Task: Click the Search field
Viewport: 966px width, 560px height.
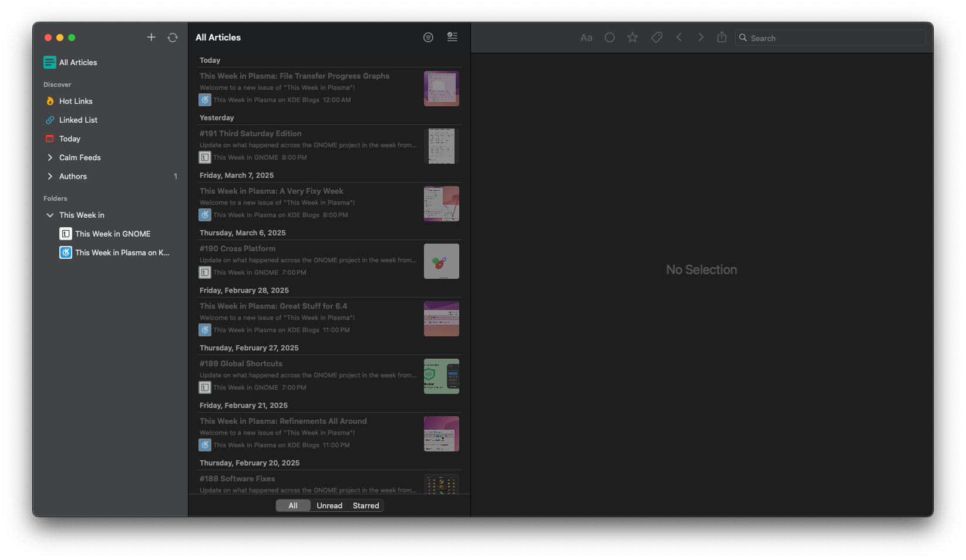Action: tap(834, 38)
